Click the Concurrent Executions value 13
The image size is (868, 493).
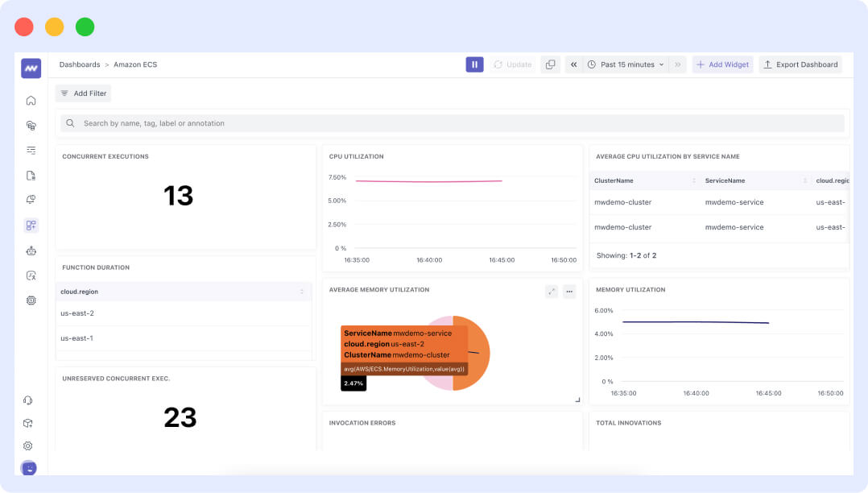coord(178,196)
